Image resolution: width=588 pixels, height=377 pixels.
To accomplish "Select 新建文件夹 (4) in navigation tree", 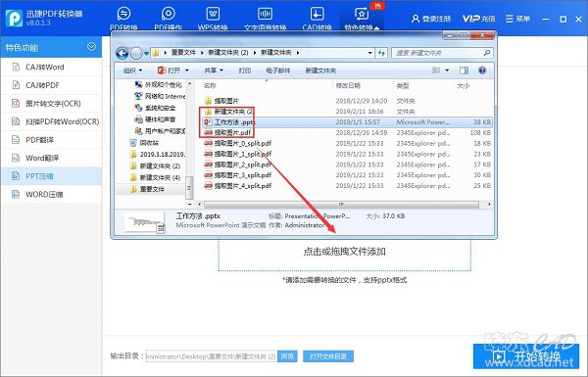I will click(x=155, y=177).
